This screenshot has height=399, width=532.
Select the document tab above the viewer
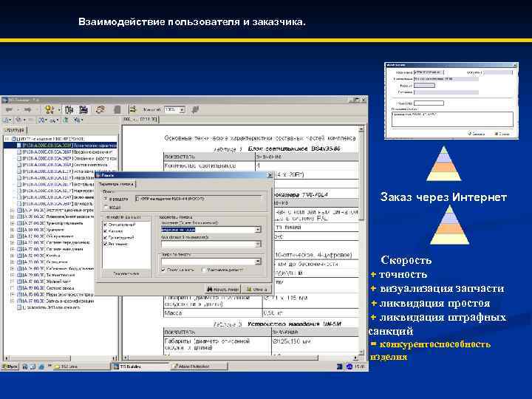(140, 120)
